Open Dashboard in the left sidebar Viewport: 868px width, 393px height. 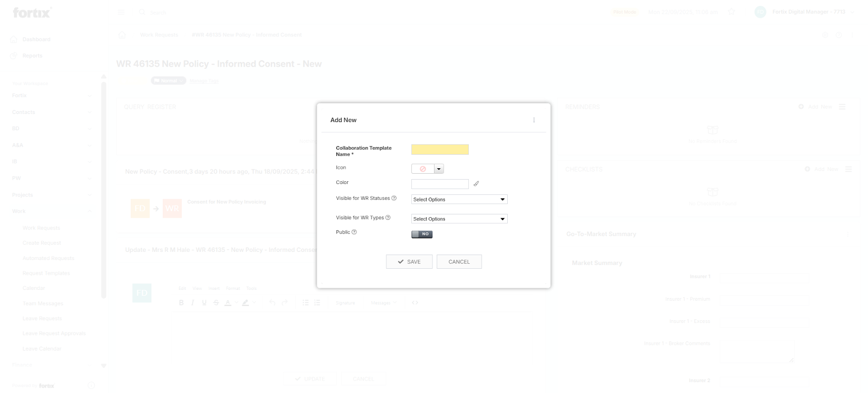pyautogui.click(x=36, y=40)
